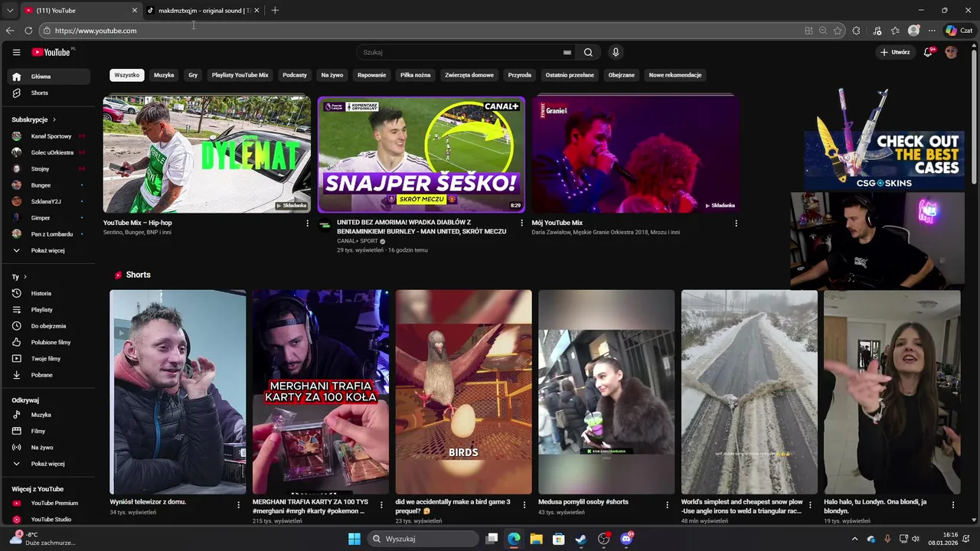Expand the Ty section chevron
Viewport: 980px width, 551px height.
25,276
